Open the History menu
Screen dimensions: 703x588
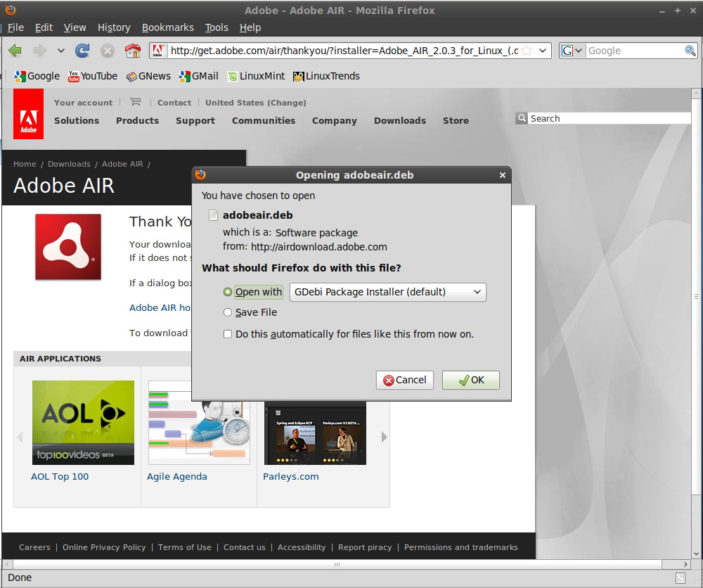point(114,28)
